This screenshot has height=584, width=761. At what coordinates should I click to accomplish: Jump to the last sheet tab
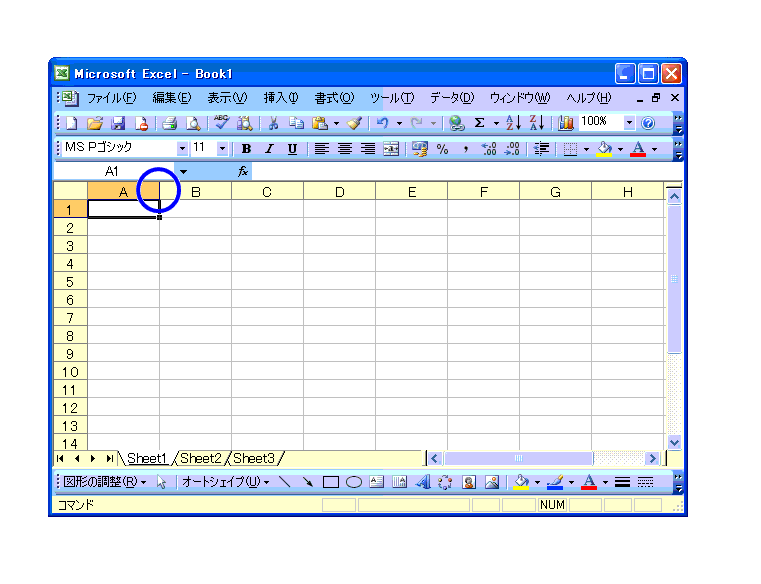coord(110,458)
